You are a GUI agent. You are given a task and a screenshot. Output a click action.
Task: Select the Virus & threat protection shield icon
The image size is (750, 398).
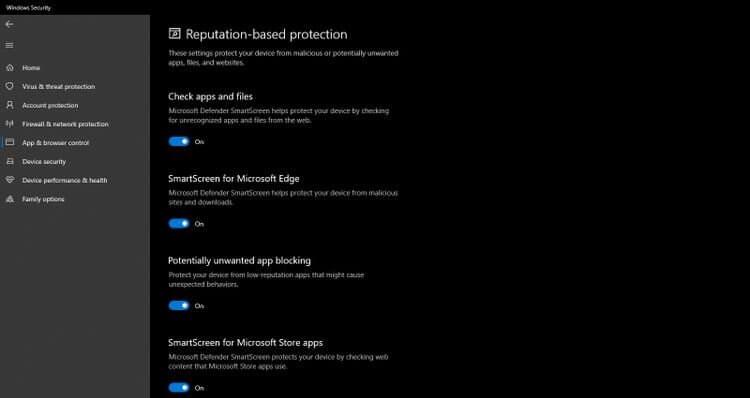tap(10, 86)
